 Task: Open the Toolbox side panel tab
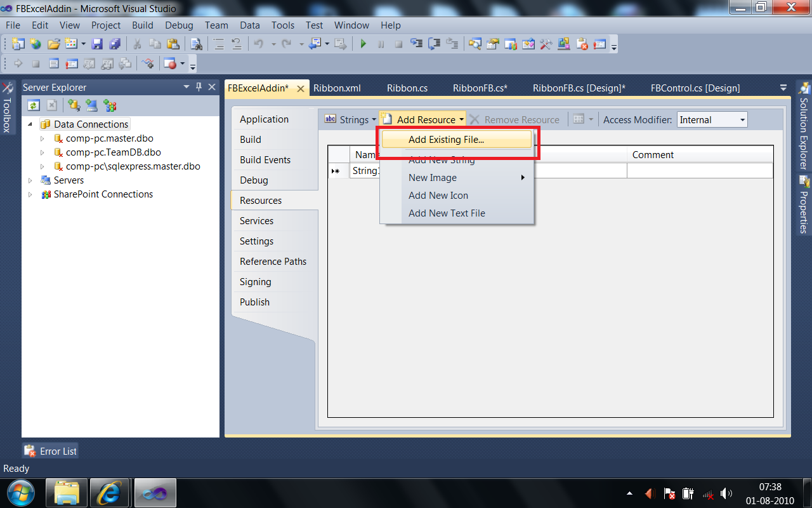[x=7, y=107]
